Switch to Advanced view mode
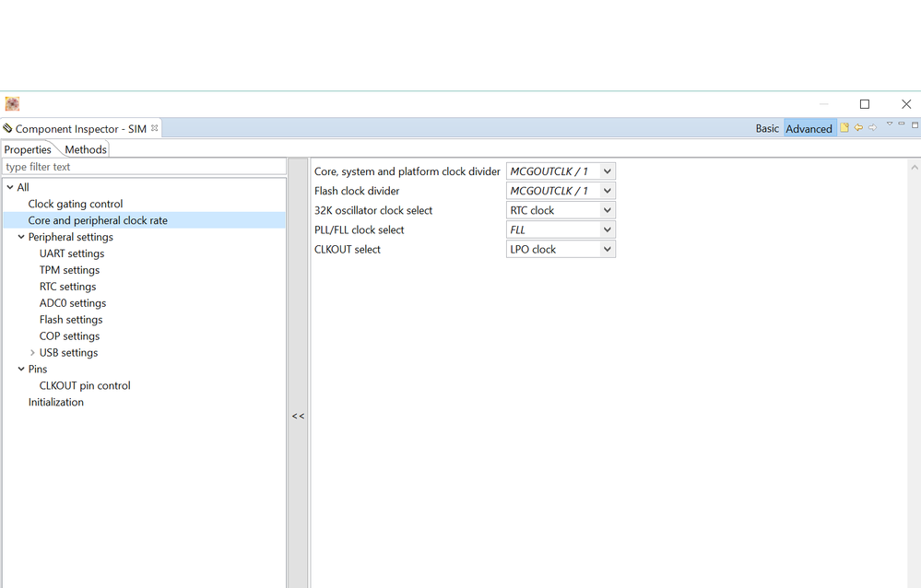This screenshot has height=588, width=921. [809, 129]
